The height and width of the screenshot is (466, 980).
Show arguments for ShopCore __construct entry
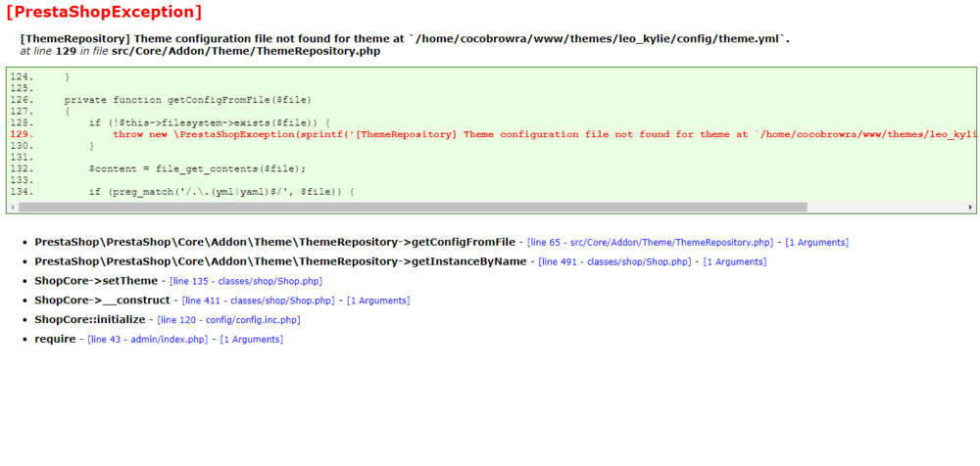coord(378,301)
